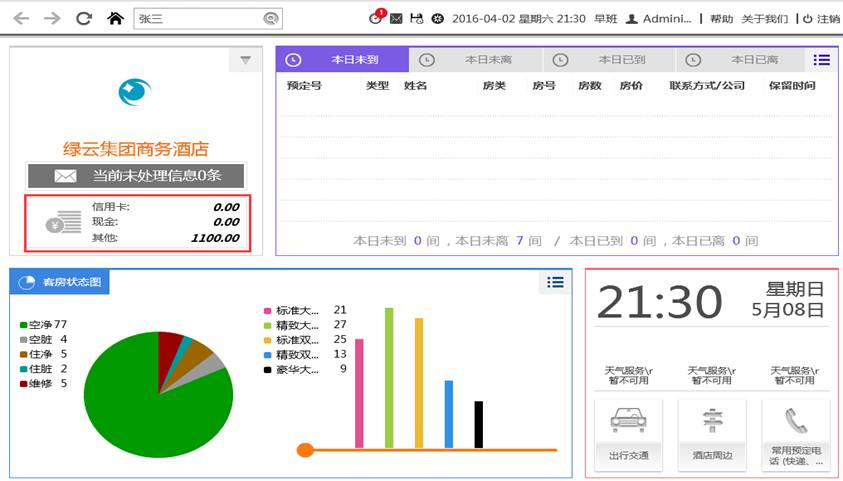Click the 客房状态图 panel tab
The width and height of the screenshot is (843, 481).
tap(60, 282)
